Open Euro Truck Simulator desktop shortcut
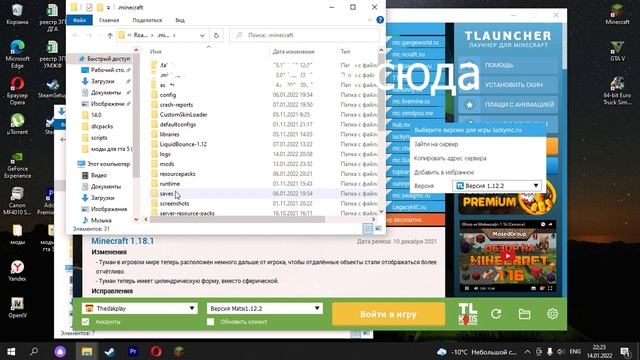The height and width of the screenshot is (360, 640). pyautogui.click(x=617, y=91)
